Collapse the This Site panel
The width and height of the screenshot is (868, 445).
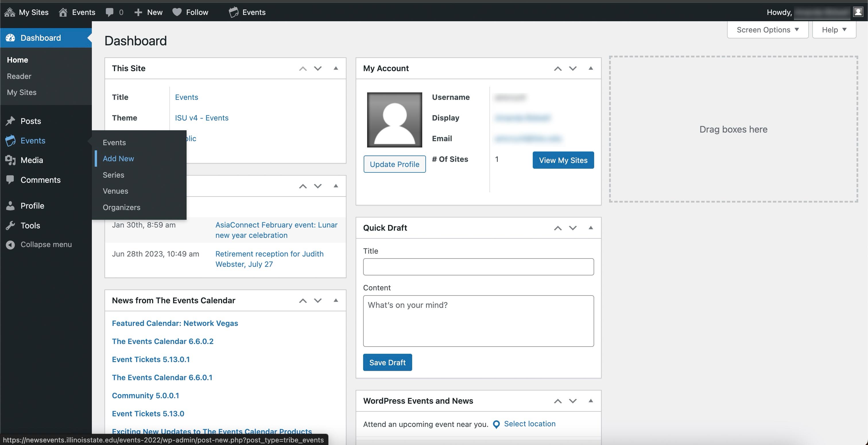pos(336,68)
